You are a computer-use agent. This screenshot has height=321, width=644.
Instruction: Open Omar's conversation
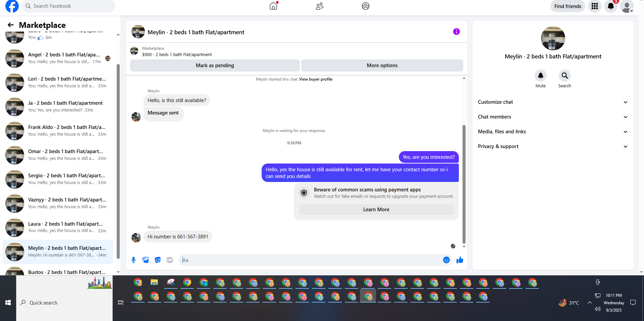58,155
